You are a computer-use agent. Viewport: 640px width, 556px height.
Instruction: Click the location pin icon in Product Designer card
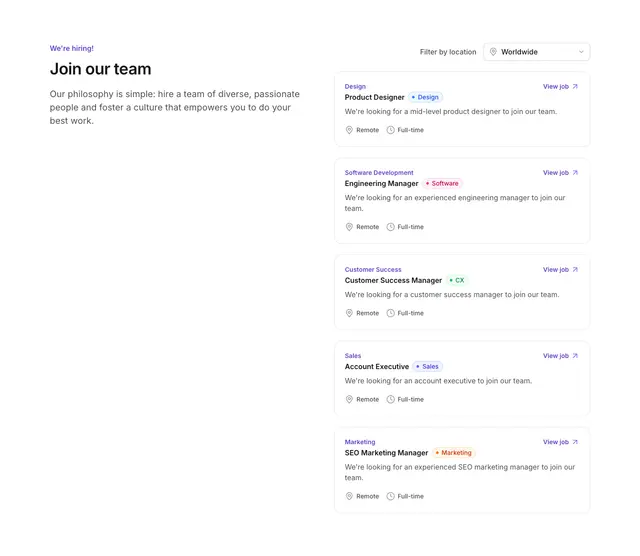click(x=349, y=130)
